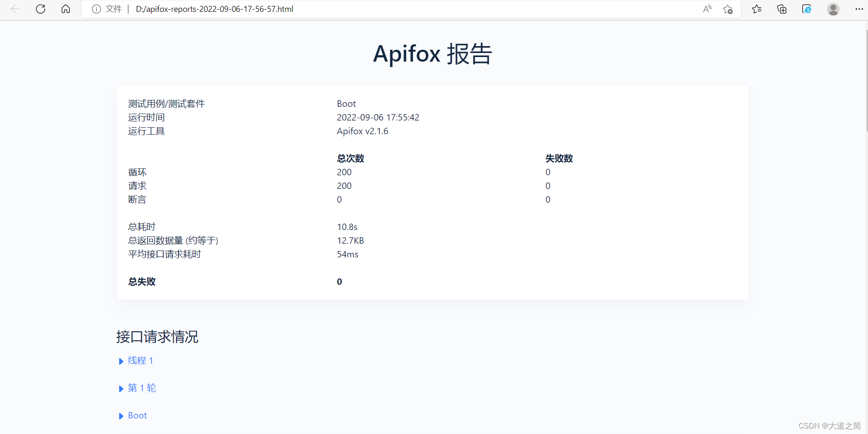Go back using the browser back arrow
868x434 pixels.
coord(16,9)
